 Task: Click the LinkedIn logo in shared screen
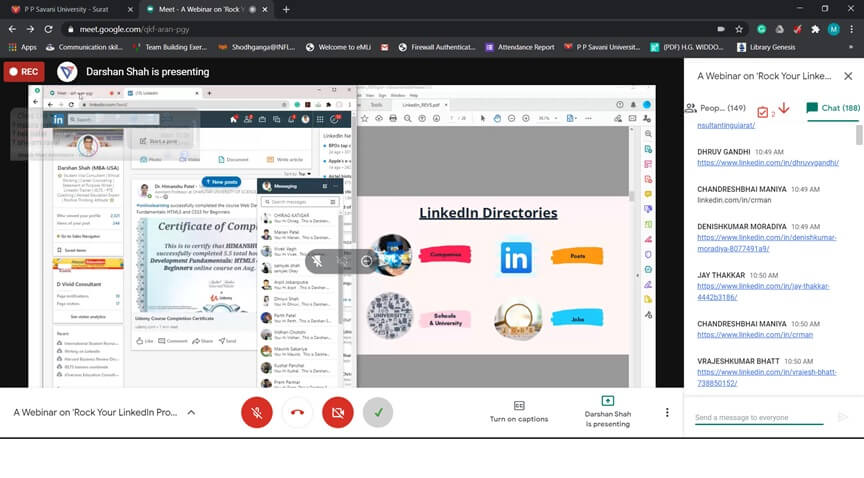click(x=58, y=119)
